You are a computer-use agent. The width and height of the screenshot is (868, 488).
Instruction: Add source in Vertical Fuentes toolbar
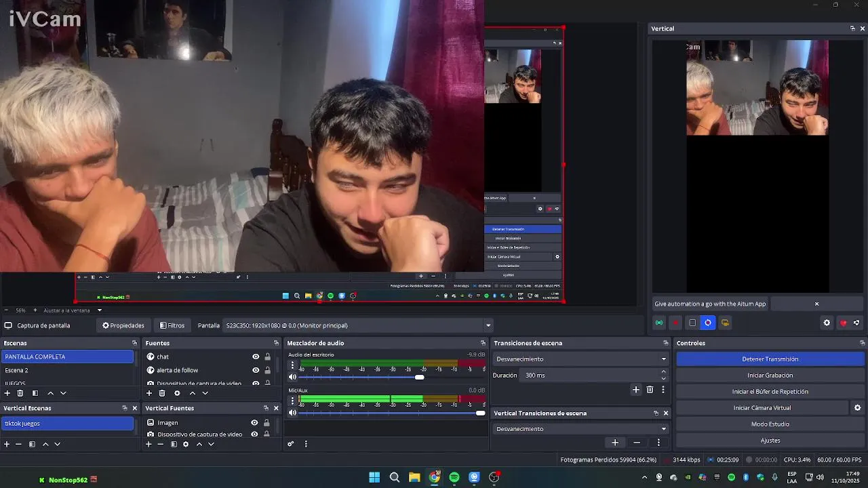(x=149, y=444)
